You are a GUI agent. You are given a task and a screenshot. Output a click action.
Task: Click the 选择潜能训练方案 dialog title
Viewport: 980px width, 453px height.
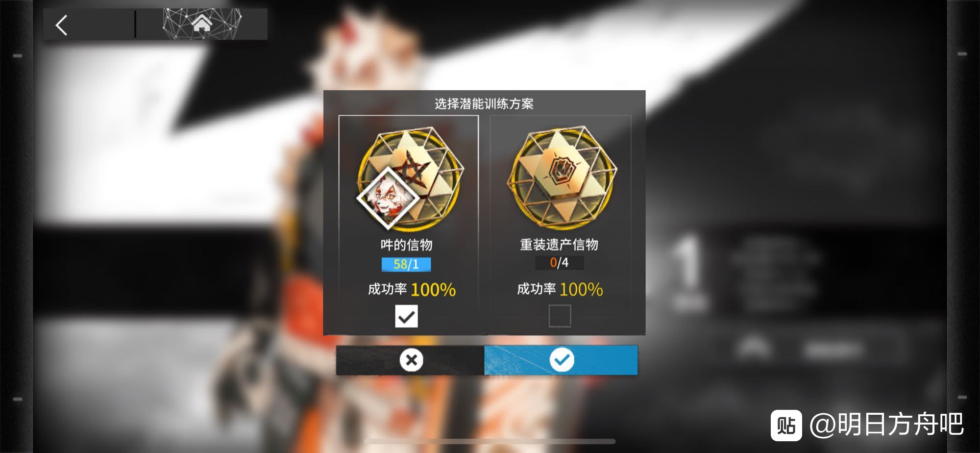pyautogui.click(x=484, y=103)
